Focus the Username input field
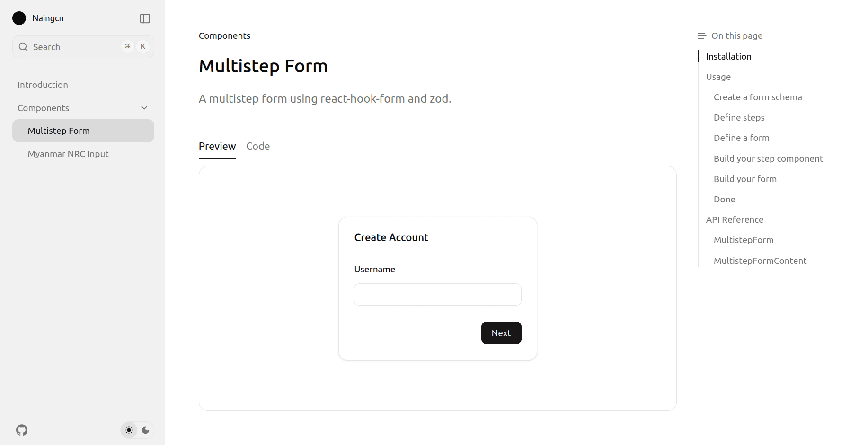This screenshot has height=445, width=868. coord(437,295)
